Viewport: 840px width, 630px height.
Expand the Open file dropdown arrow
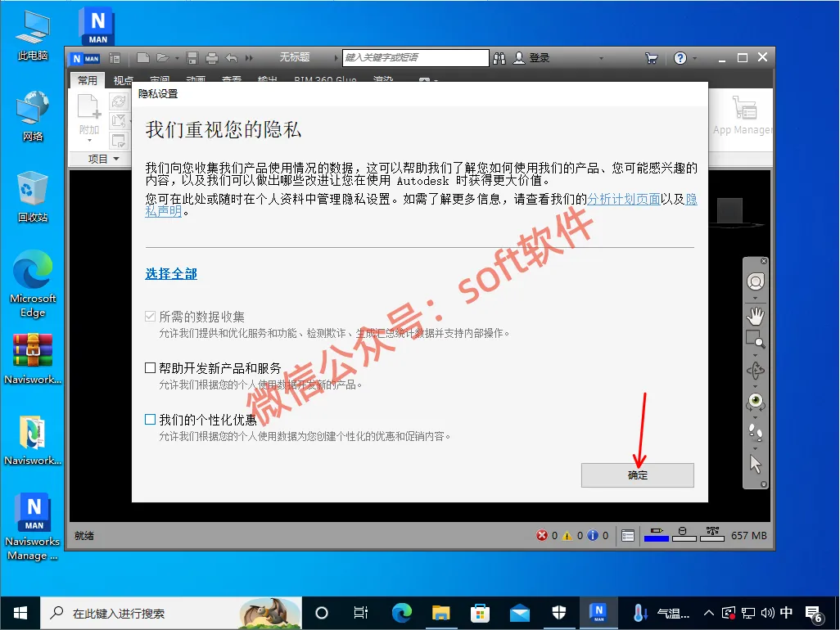click(178, 58)
